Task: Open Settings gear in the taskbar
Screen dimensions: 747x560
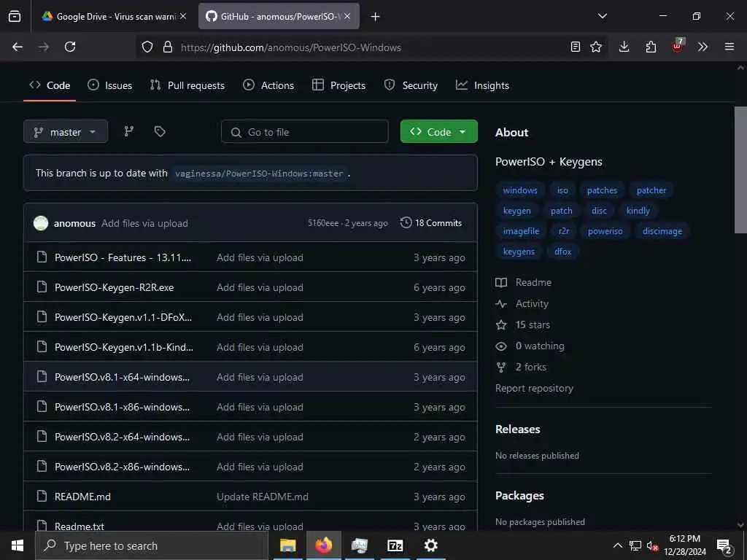Action: [430, 545]
